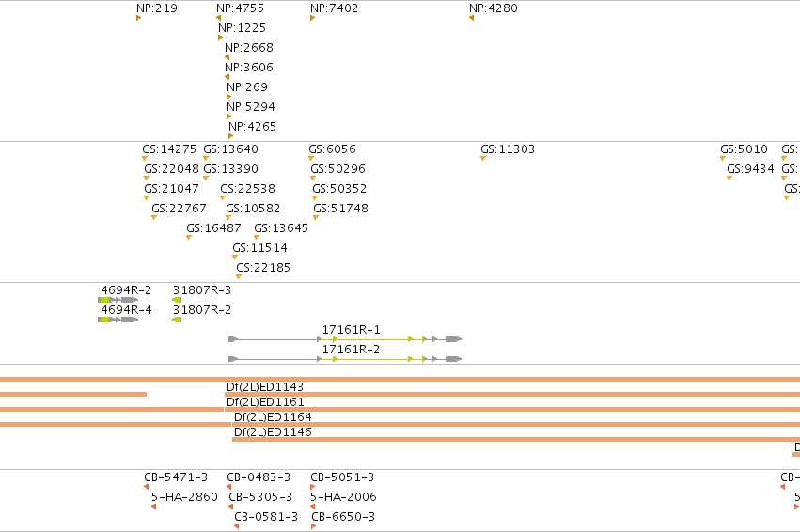Select the GS:22048 insertion
The height and width of the screenshot is (532, 800).
point(147,179)
